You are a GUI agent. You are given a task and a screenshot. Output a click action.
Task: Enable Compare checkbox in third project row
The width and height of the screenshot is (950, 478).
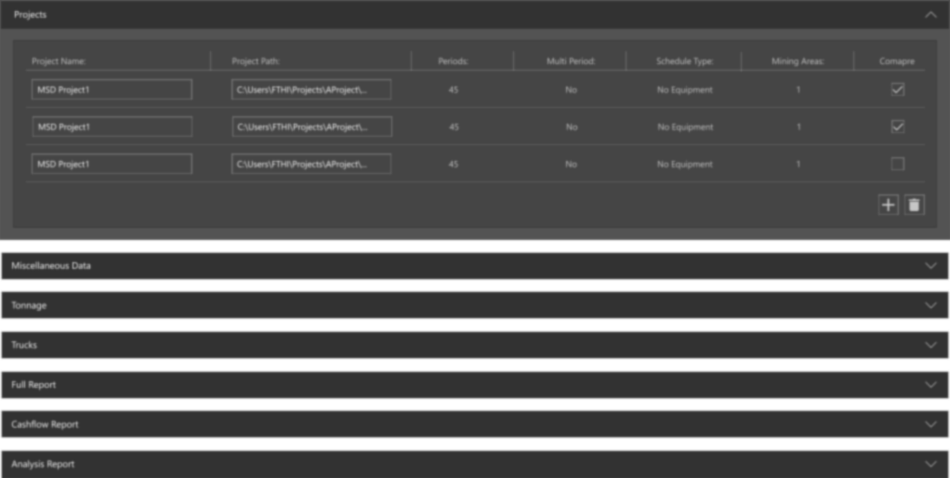[x=897, y=164]
